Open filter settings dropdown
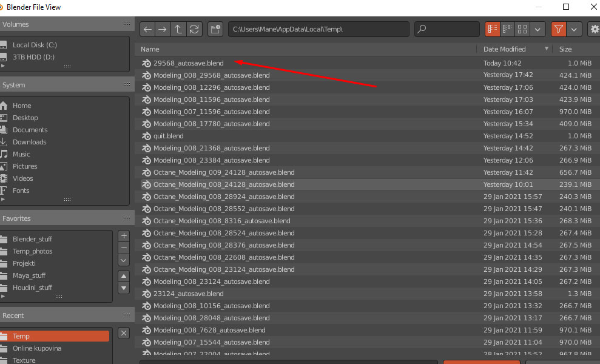The image size is (600, 364). (574, 29)
